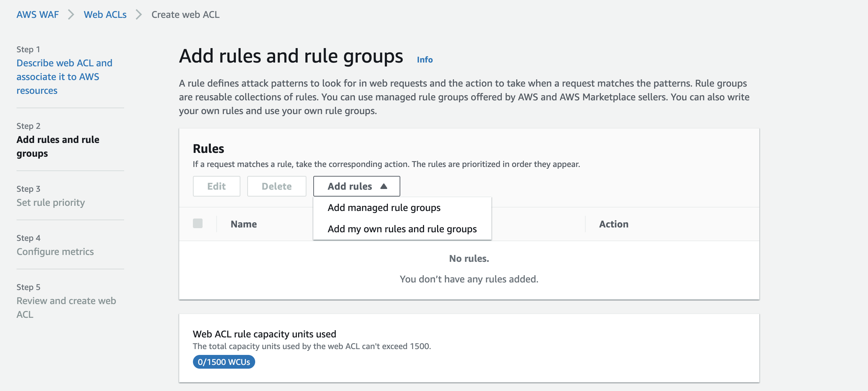Choose Add my own rules and rule groups
The width and height of the screenshot is (868, 391).
(402, 229)
